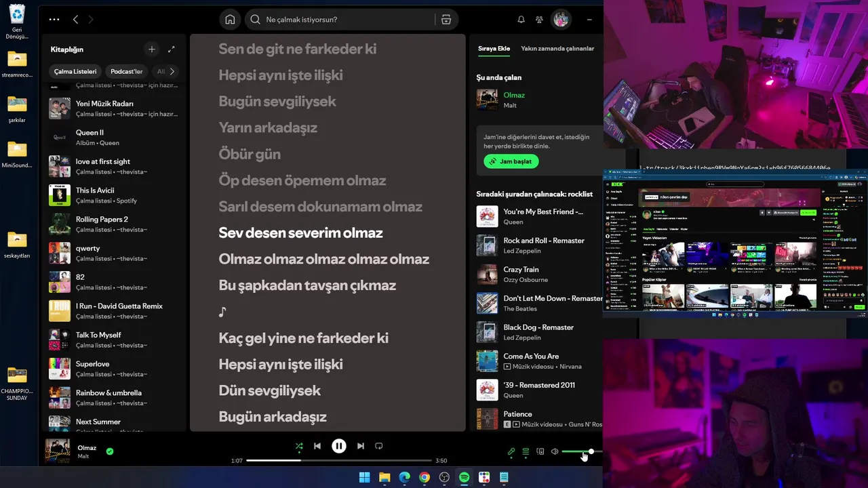Open the Browse icon in search bar

tap(446, 20)
